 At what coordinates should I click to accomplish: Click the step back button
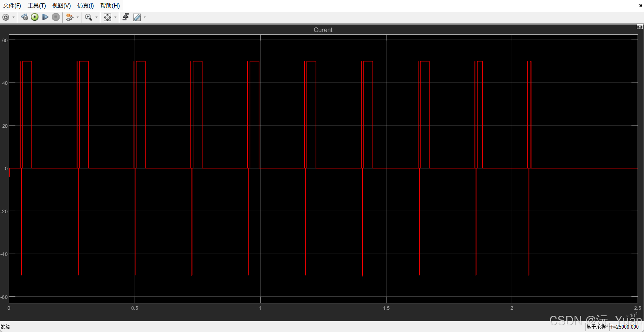pos(25,17)
